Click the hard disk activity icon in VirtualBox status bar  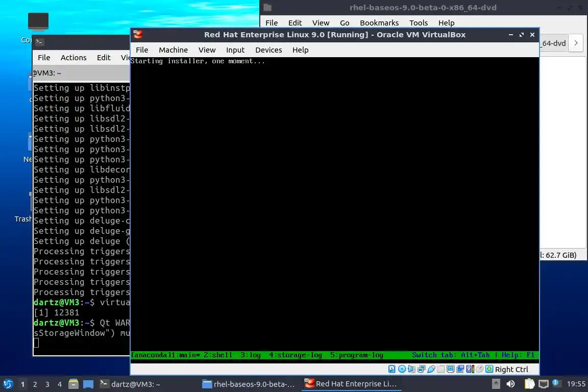click(x=392, y=369)
